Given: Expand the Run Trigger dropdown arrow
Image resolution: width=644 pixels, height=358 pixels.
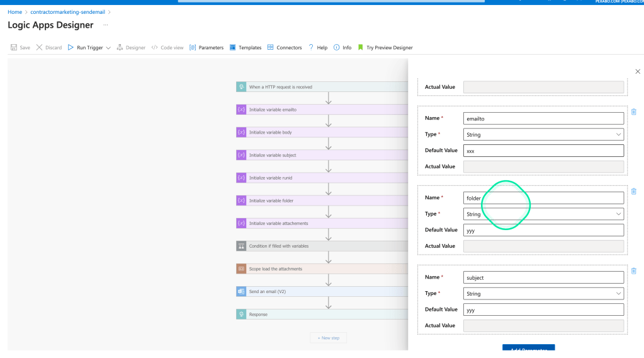Looking at the screenshot, I should coord(108,48).
